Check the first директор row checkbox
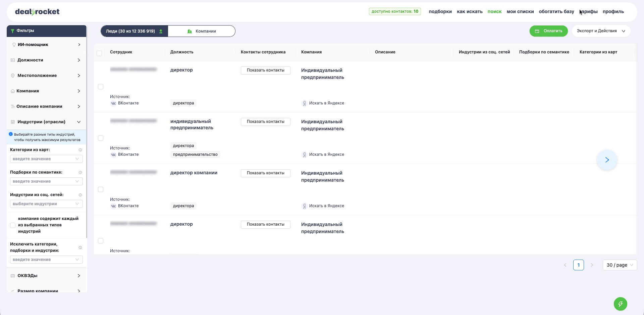 (x=101, y=87)
